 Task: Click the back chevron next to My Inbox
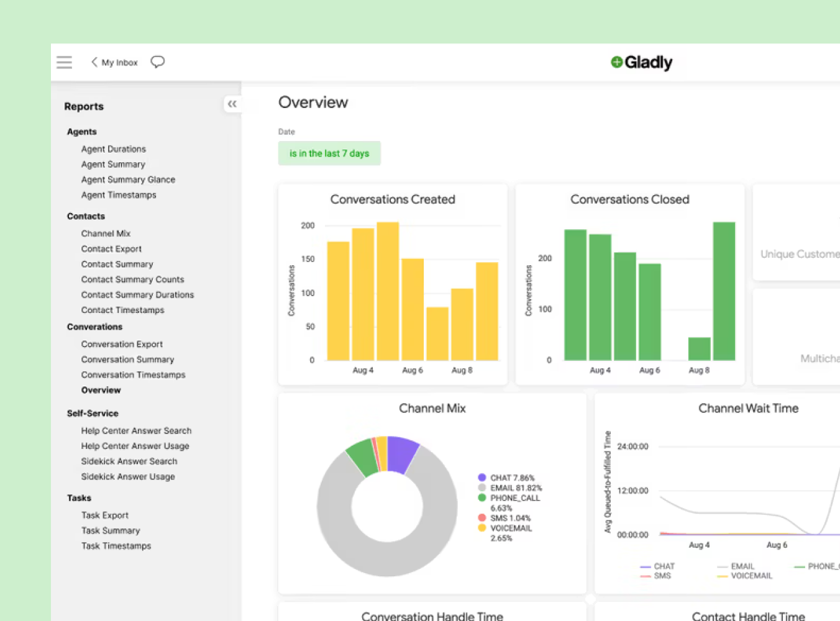[94, 62]
